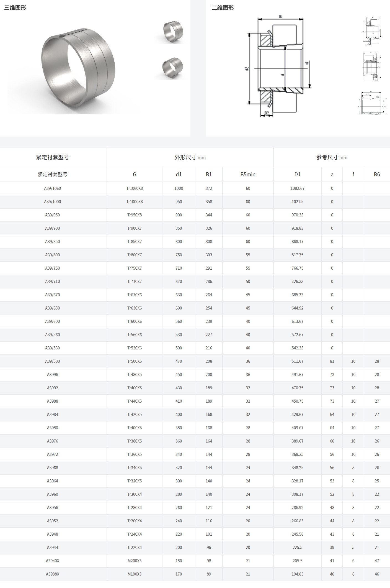Viewport: 390px width, 588px height.
Task: Select model A3992 row label
Action: coord(53,388)
